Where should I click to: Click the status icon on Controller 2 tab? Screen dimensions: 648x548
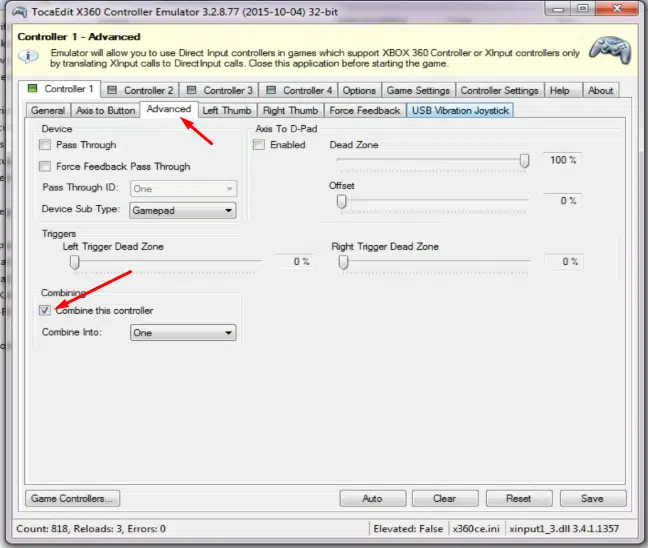tap(112, 90)
